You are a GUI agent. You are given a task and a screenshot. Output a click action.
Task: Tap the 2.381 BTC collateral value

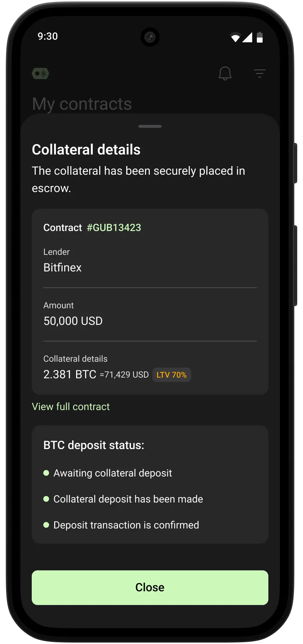[x=70, y=374]
